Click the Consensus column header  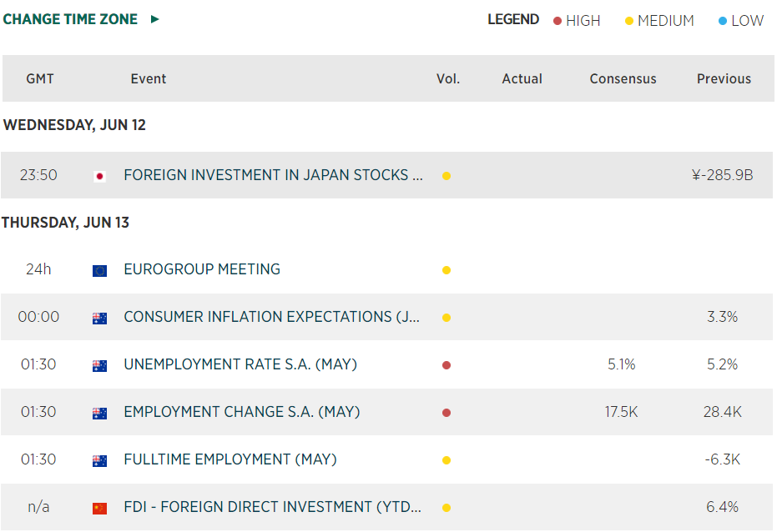click(x=623, y=79)
